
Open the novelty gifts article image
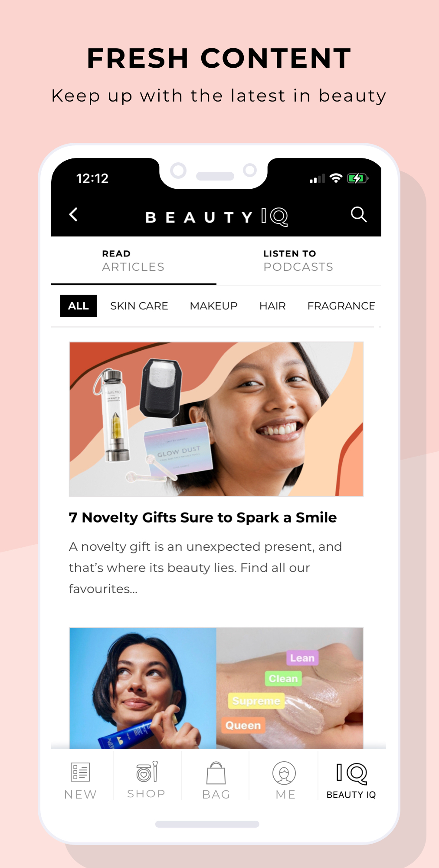point(216,419)
